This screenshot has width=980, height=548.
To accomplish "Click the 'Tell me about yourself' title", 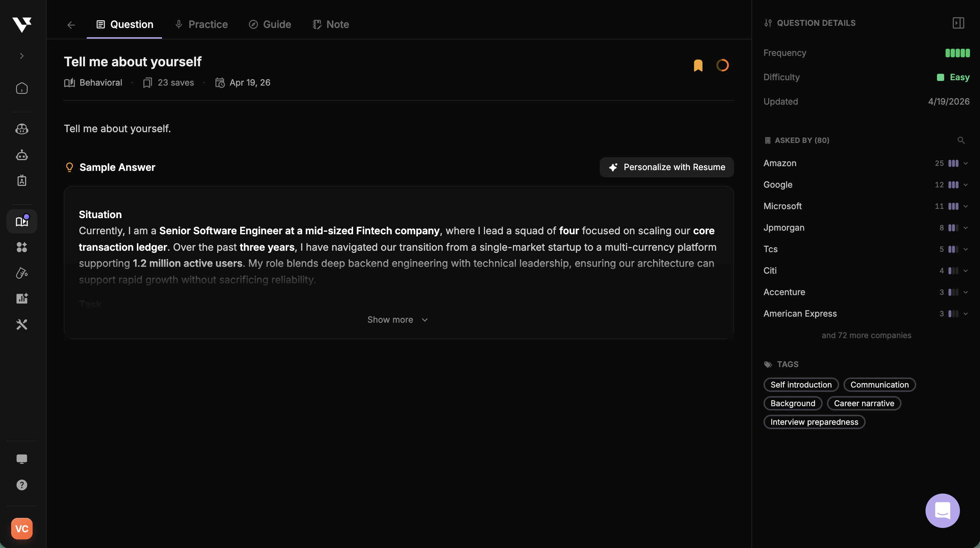I will 133,62.
